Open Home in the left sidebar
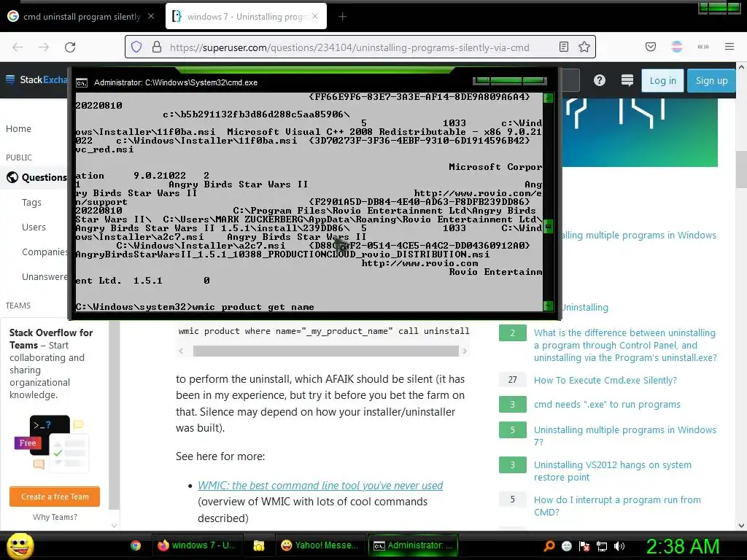This screenshot has height=560, width=747. click(x=18, y=128)
